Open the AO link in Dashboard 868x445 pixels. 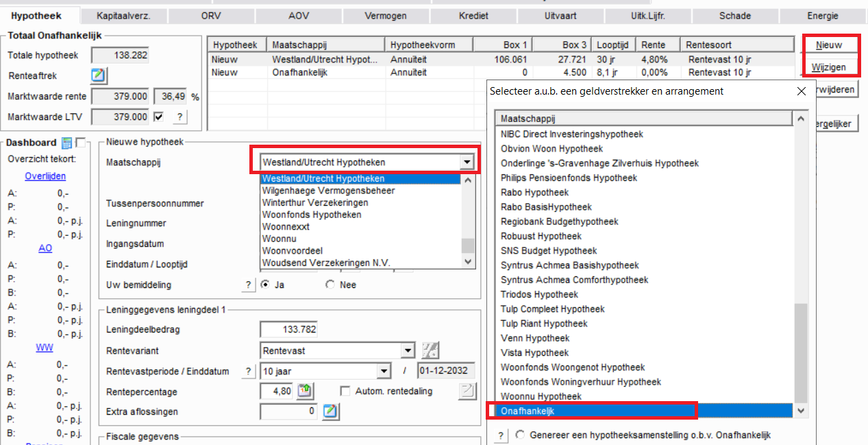(45, 248)
